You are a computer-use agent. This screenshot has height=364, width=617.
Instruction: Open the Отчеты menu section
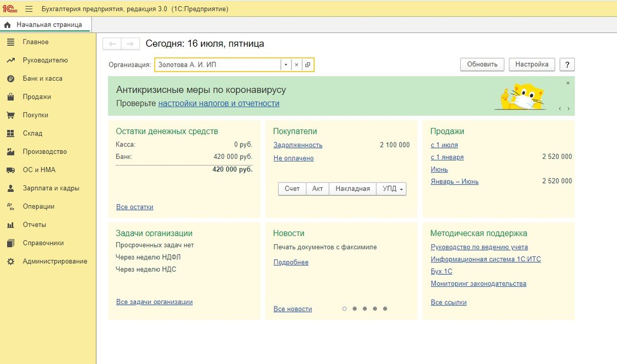click(x=34, y=225)
